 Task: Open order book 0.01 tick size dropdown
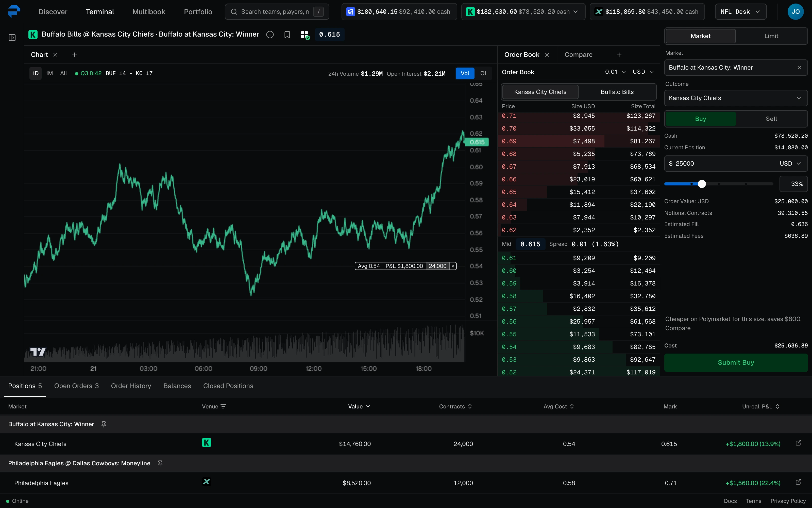pos(615,72)
